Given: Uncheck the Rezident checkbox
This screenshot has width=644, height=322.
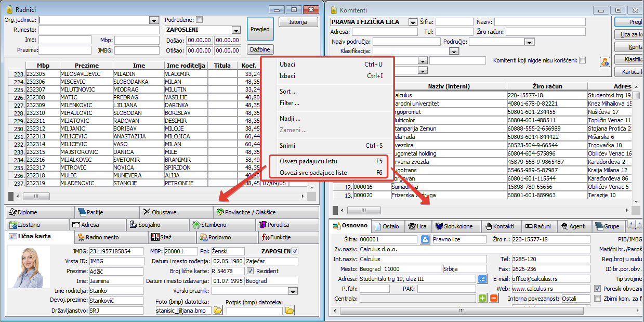Looking at the screenshot, I should point(250,271).
